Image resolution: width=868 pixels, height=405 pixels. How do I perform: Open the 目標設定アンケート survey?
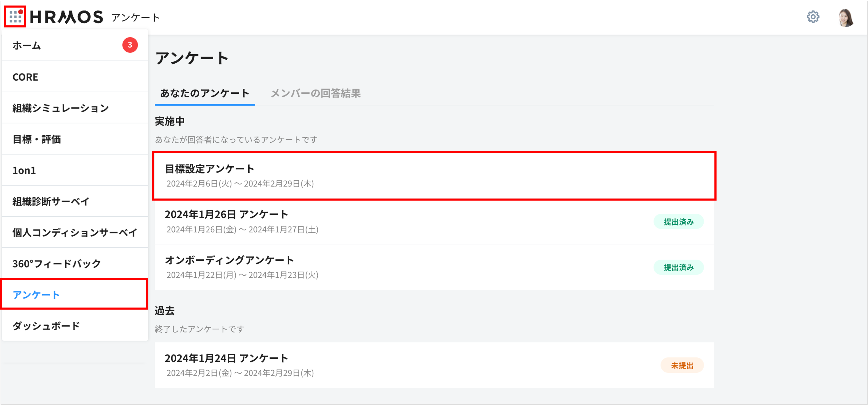point(209,169)
